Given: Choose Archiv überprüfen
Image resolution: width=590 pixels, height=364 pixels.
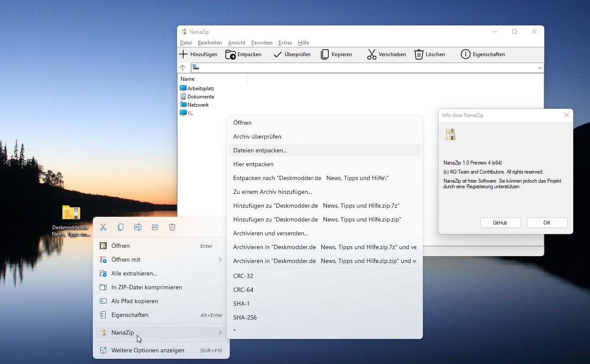Looking at the screenshot, I should [x=324, y=136].
